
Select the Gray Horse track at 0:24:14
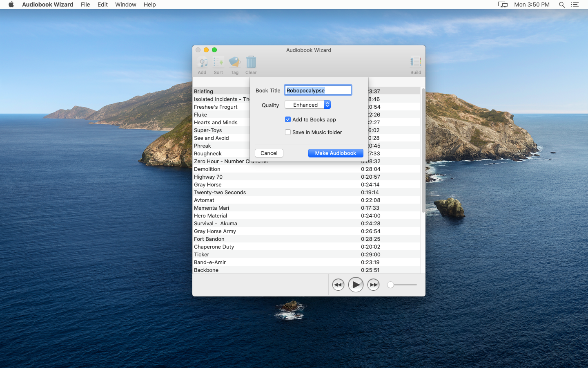pos(306,184)
